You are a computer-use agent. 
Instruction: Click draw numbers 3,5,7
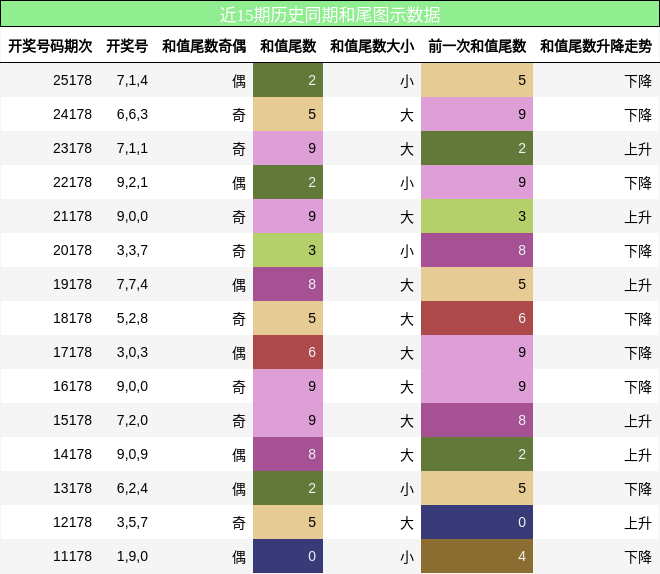tap(132, 523)
